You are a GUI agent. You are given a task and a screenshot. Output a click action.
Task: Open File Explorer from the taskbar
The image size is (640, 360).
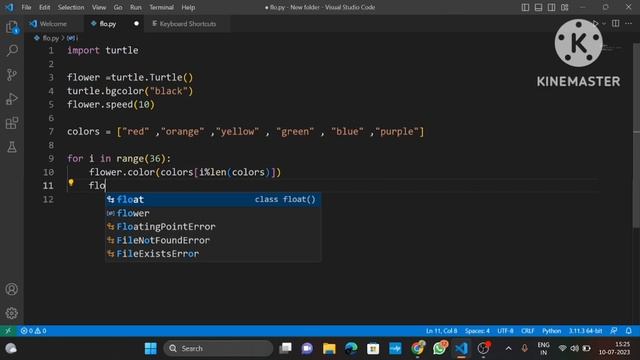pyautogui.click(x=329, y=349)
